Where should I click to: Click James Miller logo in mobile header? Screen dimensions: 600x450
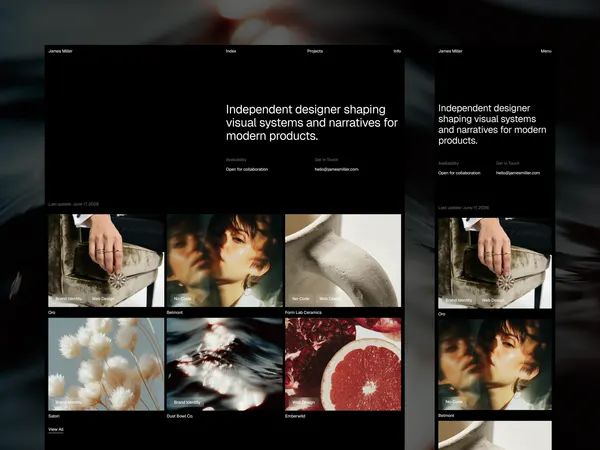450,51
